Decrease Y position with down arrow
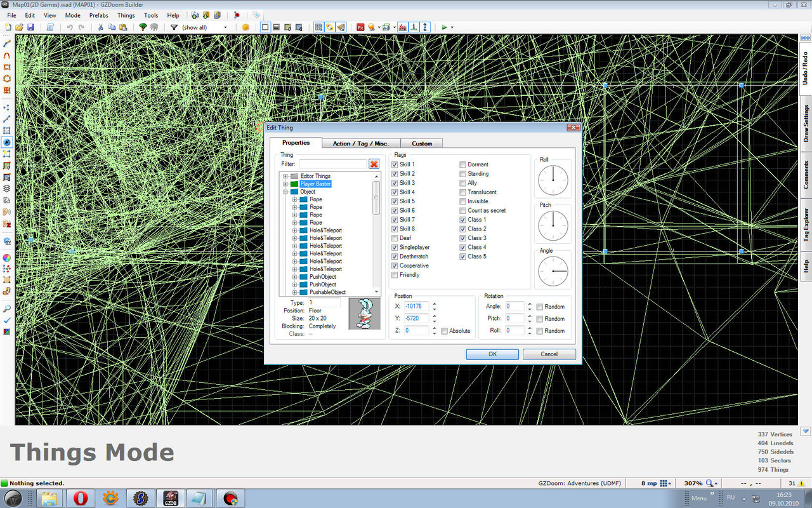This screenshot has width=812, height=508. (435, 321)
